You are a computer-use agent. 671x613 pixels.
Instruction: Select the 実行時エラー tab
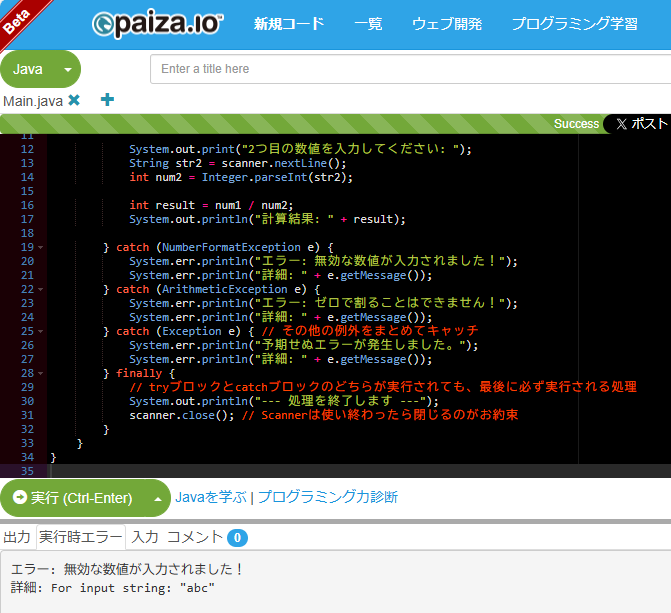click(80, 537)
